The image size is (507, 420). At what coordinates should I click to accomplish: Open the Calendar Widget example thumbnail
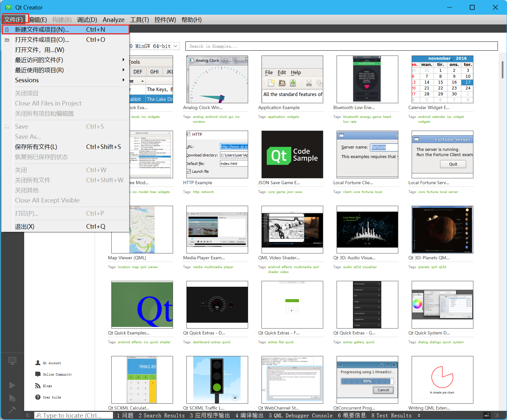coord(442,79)
